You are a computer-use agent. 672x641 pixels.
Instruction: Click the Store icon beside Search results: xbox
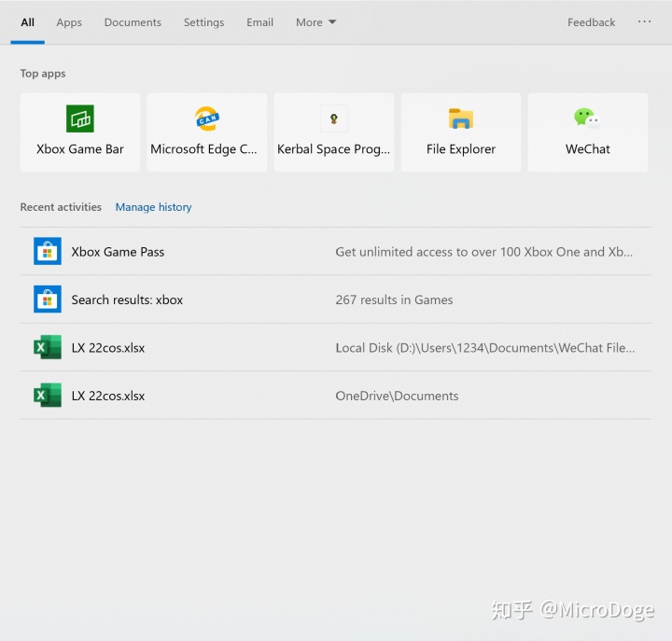click(x=48, y=300)
